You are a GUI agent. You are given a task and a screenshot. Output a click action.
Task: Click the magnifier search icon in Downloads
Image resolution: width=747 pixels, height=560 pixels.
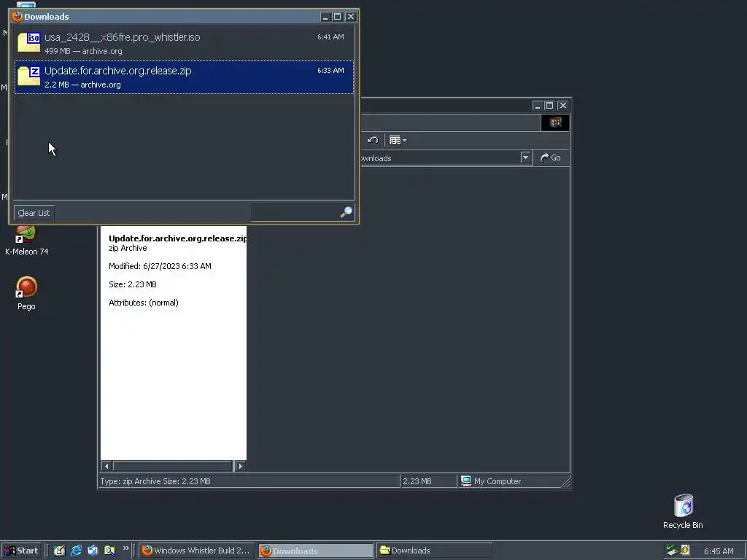coord(347,212)
